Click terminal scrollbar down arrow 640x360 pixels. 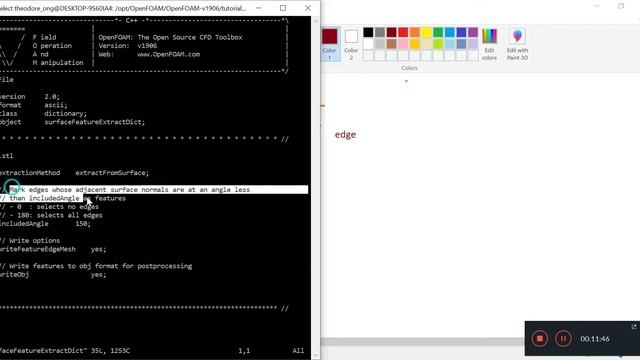[315, 356]
